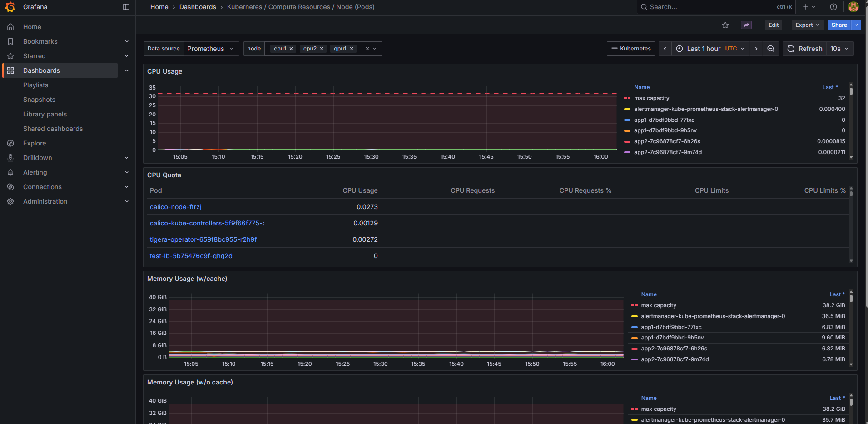Open the Help question mark icon
Viewport: 868px width, 424px height.
pos(833,7)
